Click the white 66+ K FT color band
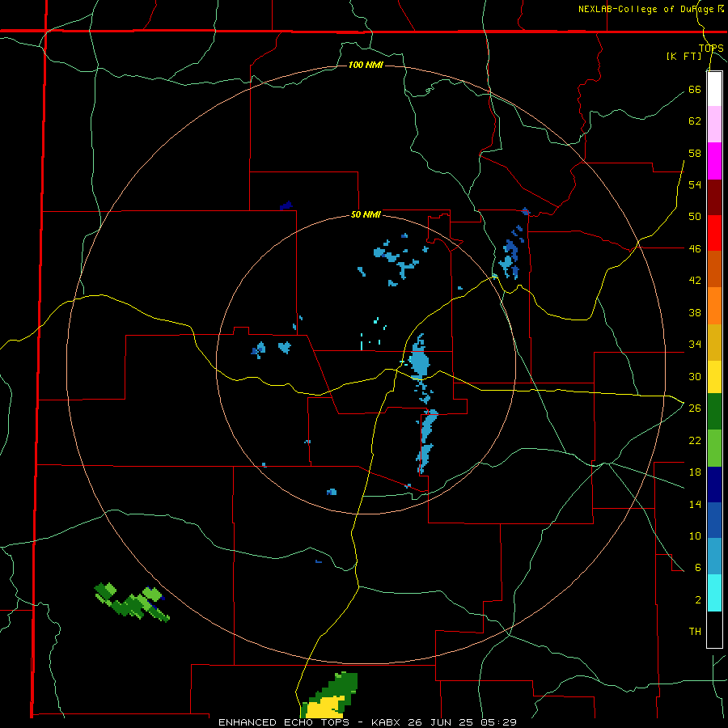The height and width of the screenshot is (728, 728). tap(714, 89)
